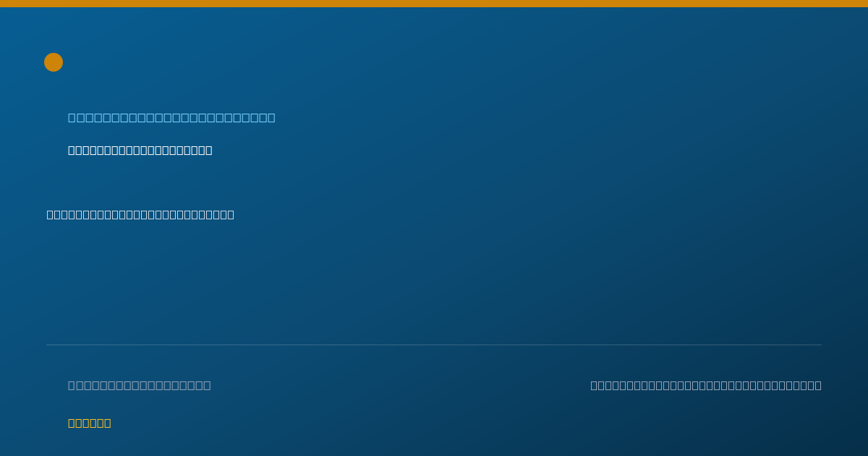
Task: Click the left end of the horizontal divider
Action: (x=48, y=345)
